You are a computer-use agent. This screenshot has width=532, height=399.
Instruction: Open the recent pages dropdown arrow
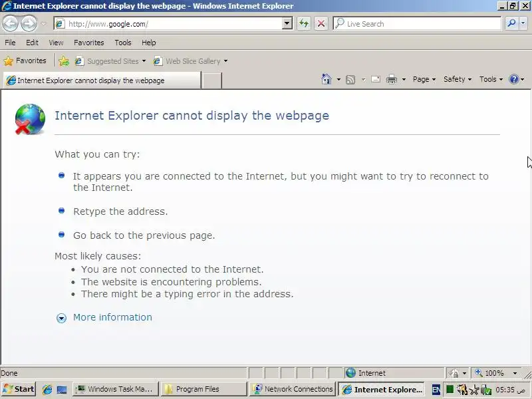click(44, 24)
